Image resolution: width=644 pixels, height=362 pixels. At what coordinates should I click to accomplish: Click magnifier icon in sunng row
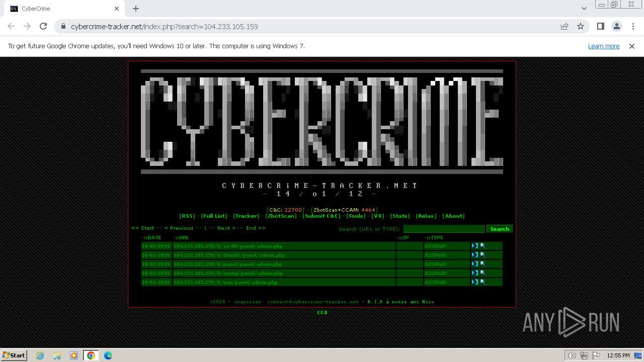point(483,273)
